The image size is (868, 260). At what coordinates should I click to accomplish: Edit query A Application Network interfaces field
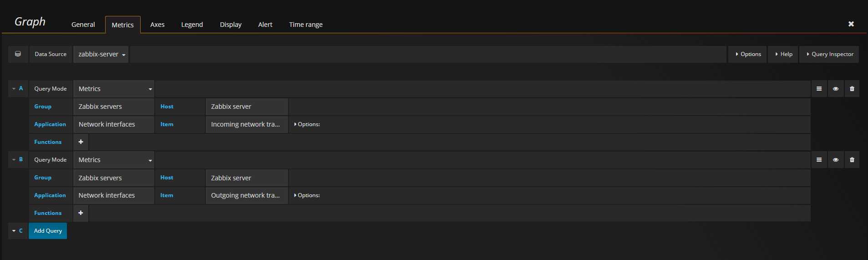[114, 124]
